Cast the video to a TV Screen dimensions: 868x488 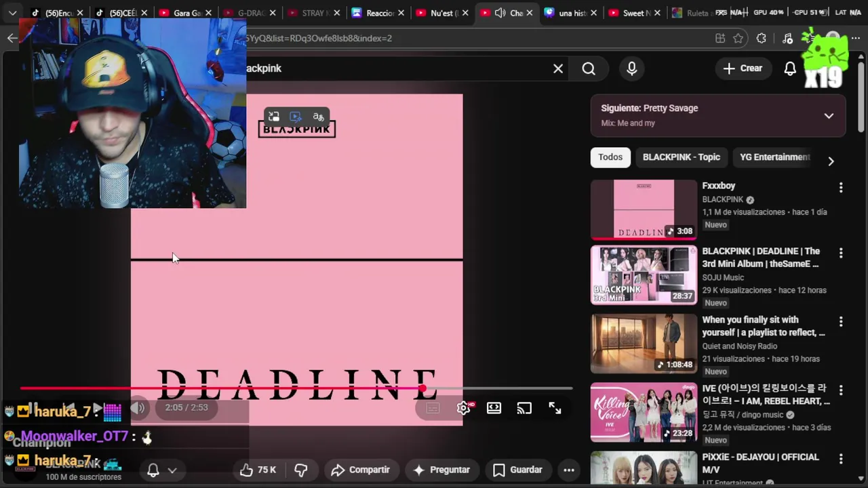(x=524, y=408)
